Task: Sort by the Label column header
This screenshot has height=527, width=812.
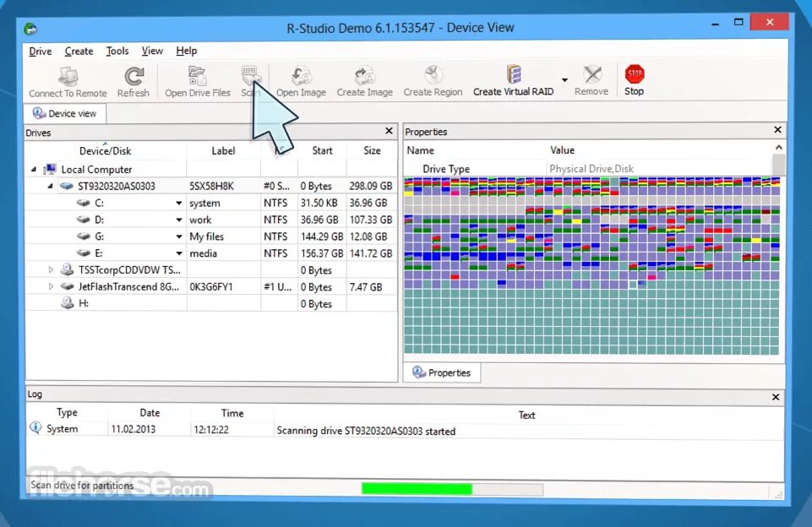Action: pyautogui.click(x=223, y=150)
